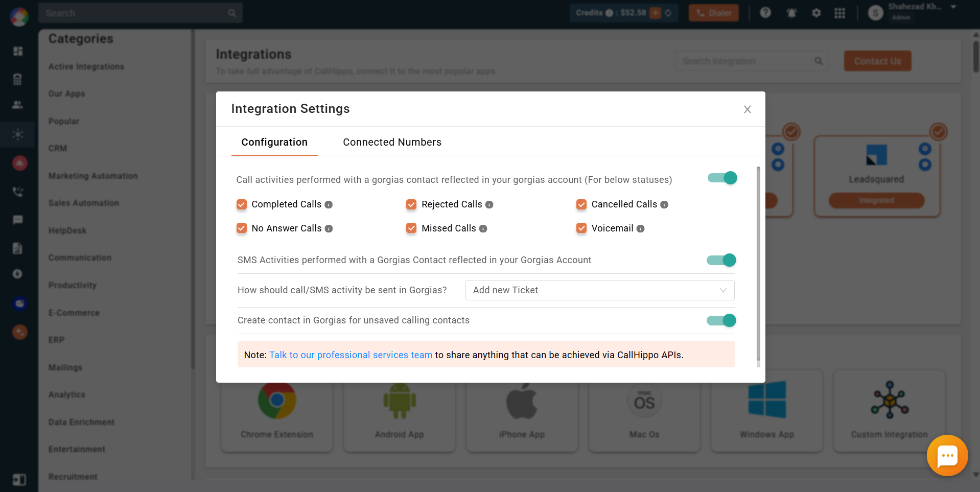Click info icon next to Cancelled Calls
Viewport: 980px width, 492px height.
click(x=664, y=204)
